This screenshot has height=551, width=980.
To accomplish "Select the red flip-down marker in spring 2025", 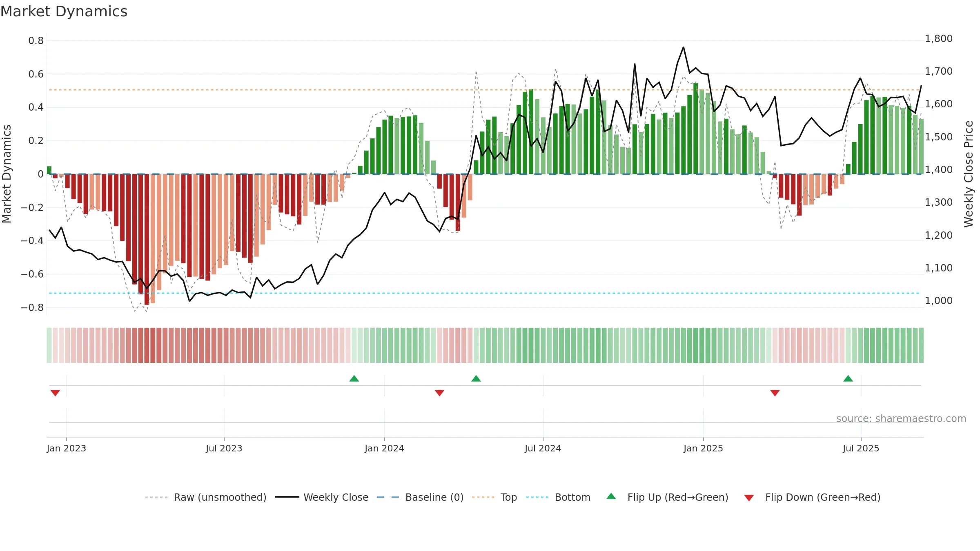I will [x=775, y=393].
